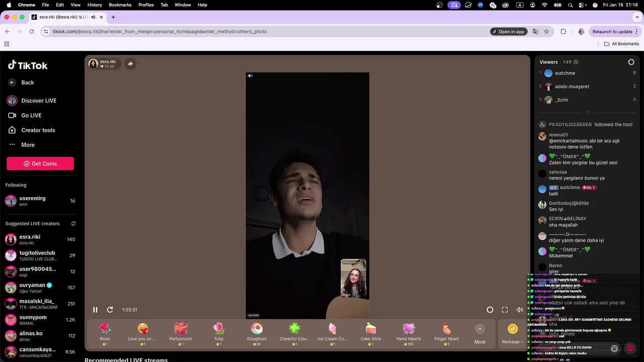Click the TikTok logo
This screenshot has width=644, height=362.
coord(28,65)
